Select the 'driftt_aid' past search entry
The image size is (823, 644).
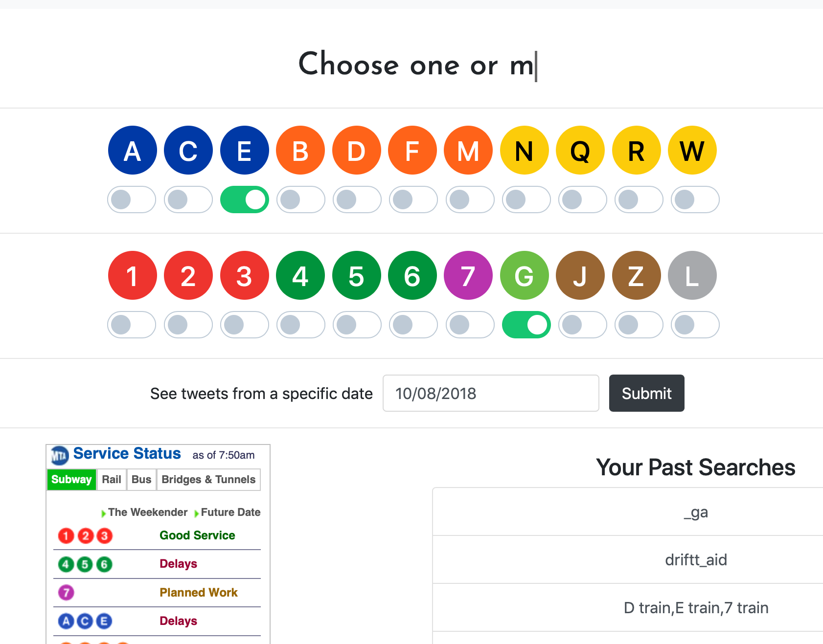696,559
